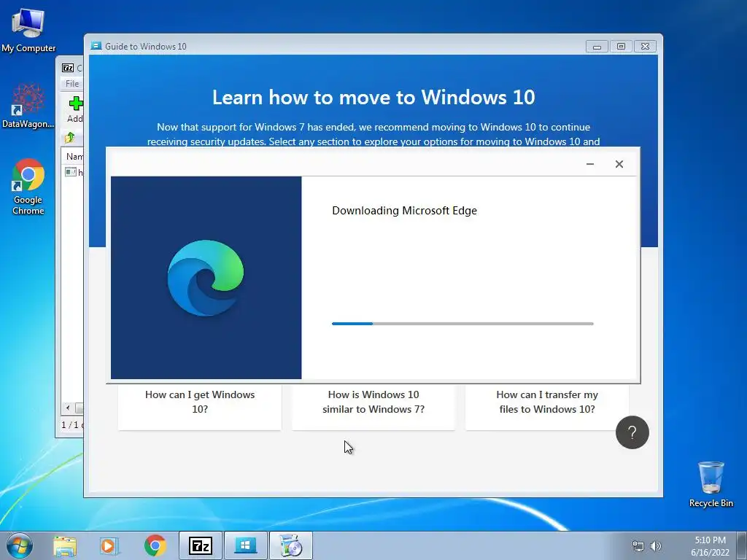Open the How can I get Windows 10 card

(200, 407)
